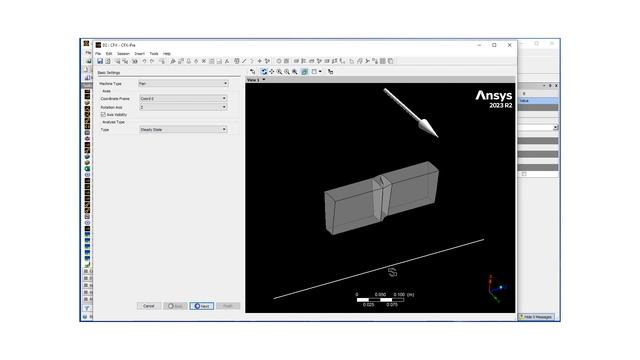Select the Rotate tool in viewer toolbar
This screenshot has width=640, height=360.
pyautogui.click(x=264, y=72)
